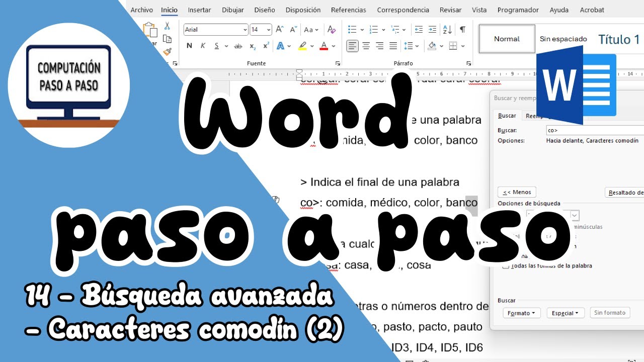Open the Correspondencia ribbon tab

403,10
